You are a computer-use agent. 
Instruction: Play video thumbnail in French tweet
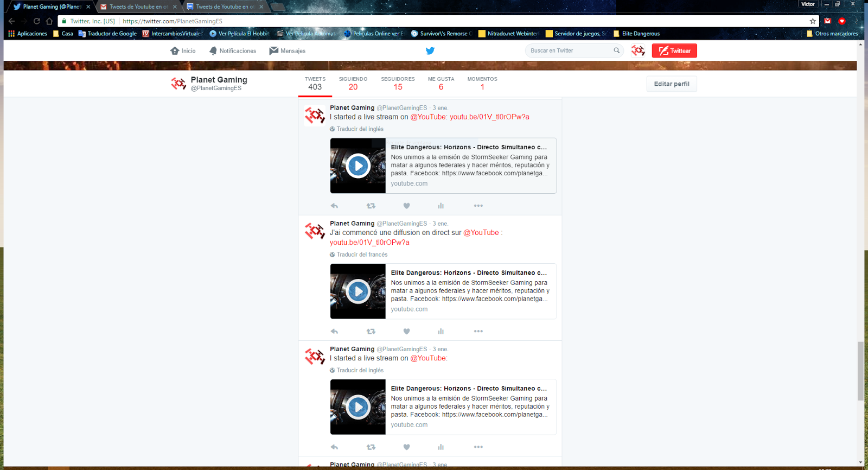tap(358, 291)
